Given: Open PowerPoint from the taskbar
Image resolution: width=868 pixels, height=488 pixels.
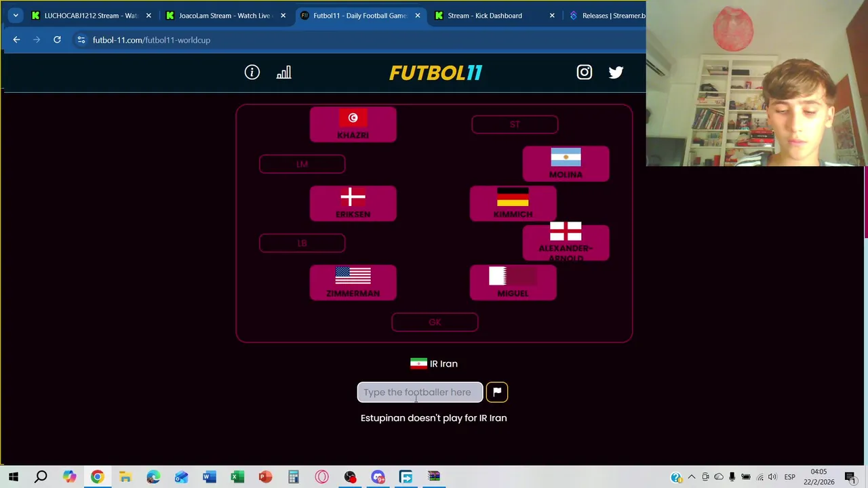Looking at the screenshot, I should pyautogui.click(x=265, y=476).
